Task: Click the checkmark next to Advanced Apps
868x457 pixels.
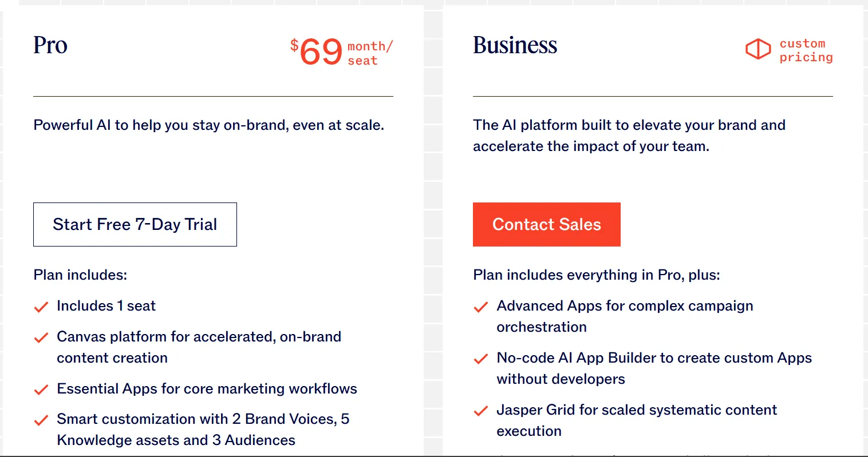Action: (x=481, y=307)
